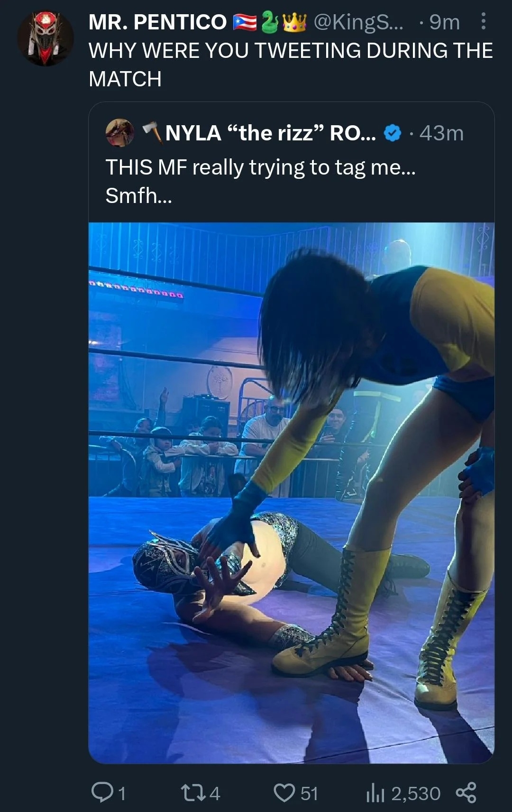Open the MR. PENTICO display name
The image size is (512, 812).
pos(157,22)
